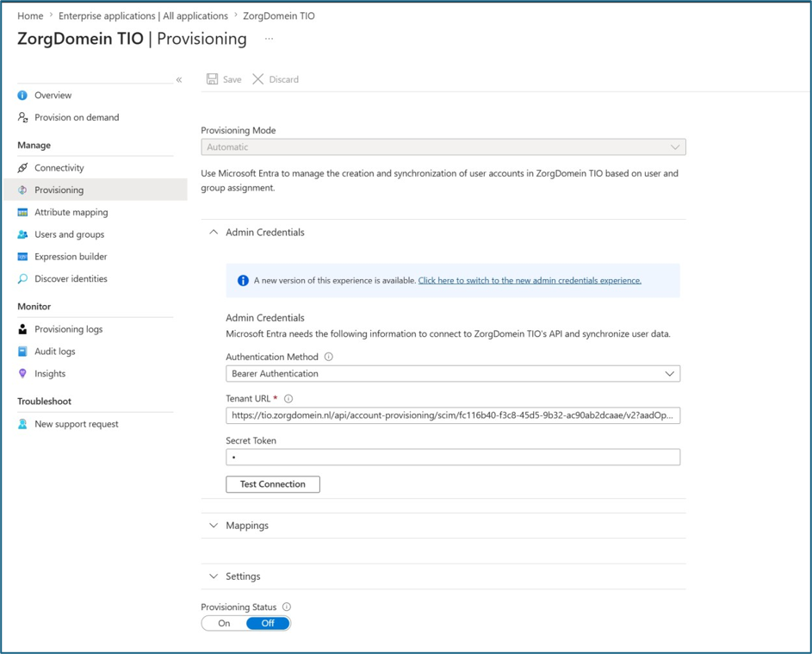Open Provisioning logs menu item
812x654 pixels.
[x=68, y=330]
